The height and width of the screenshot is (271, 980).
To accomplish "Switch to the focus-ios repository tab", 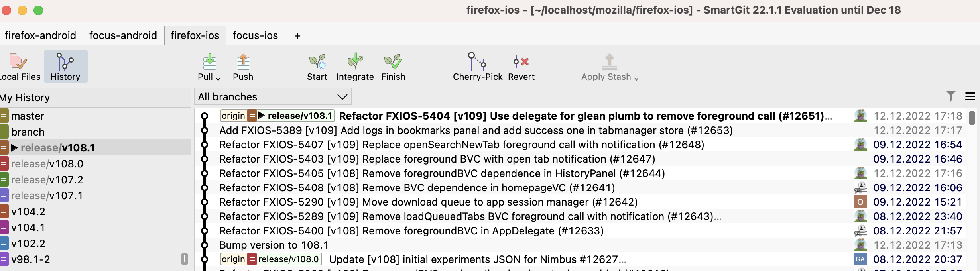I will click(255, 35).
